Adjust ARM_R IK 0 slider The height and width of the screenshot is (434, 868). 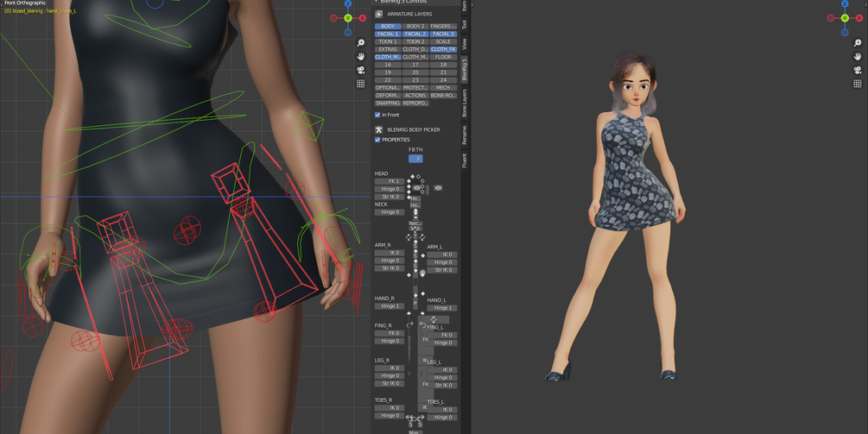pos(390,253)
